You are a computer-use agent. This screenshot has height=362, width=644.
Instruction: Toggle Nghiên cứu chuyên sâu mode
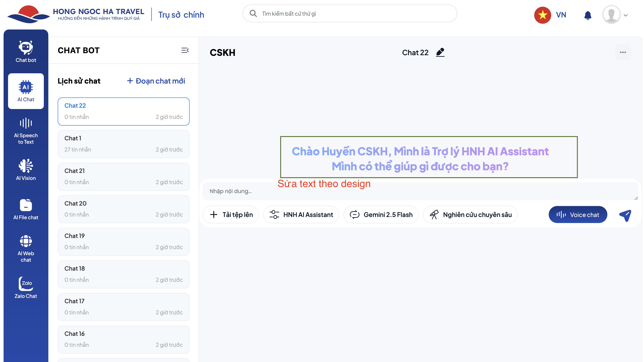[x=470, y=215]
